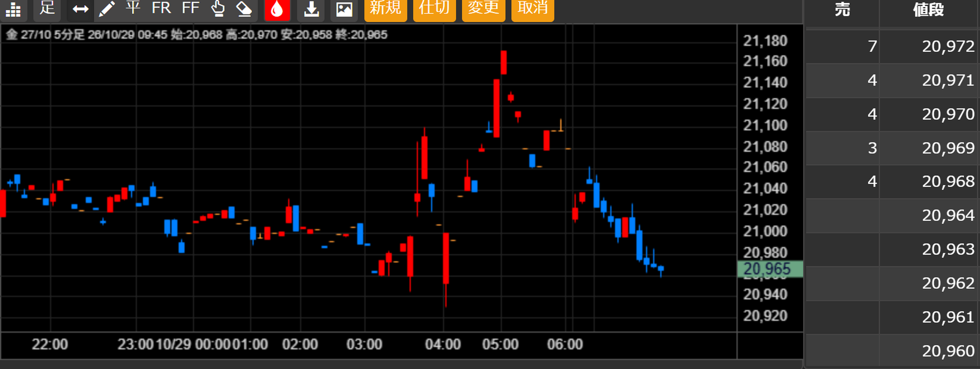Select the eraser tool

click(x=244, y=8)
